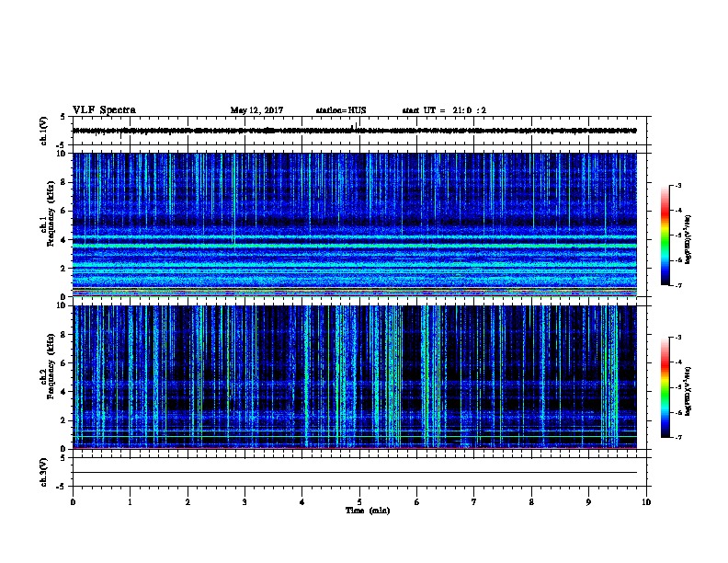Click time axis tick label "2"
Viewport: 728px width, 563px height.
pyautogui.click(x=188, y=501)
